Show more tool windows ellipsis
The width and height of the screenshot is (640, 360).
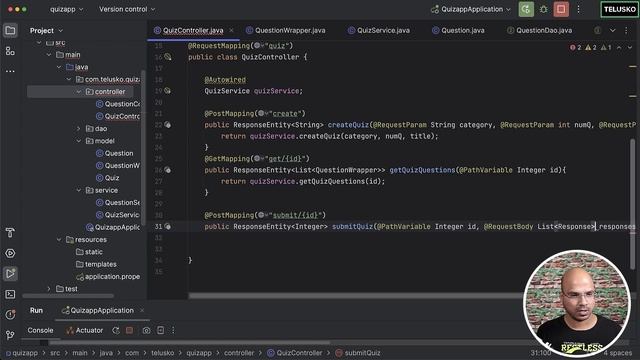[10, 71]
